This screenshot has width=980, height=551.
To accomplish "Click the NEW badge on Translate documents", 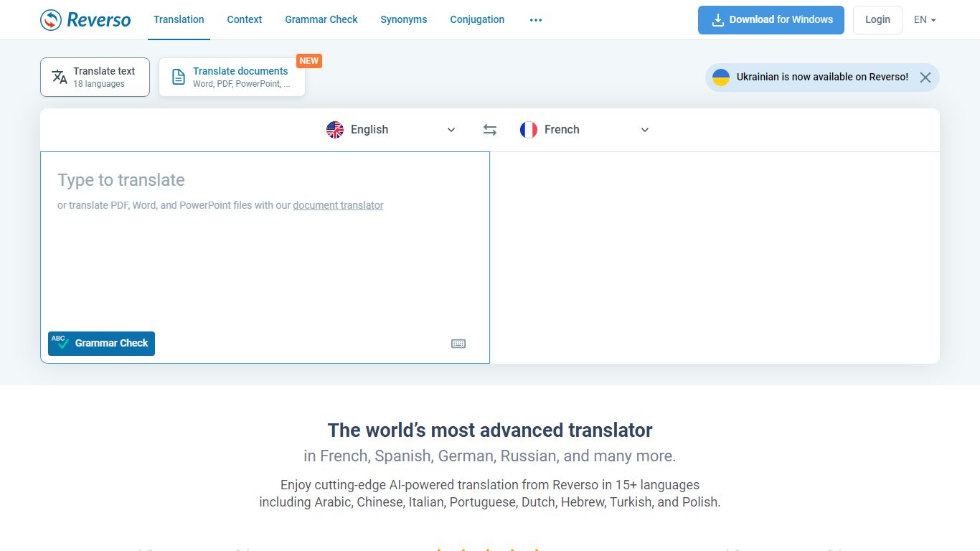I will coord(309,61).
